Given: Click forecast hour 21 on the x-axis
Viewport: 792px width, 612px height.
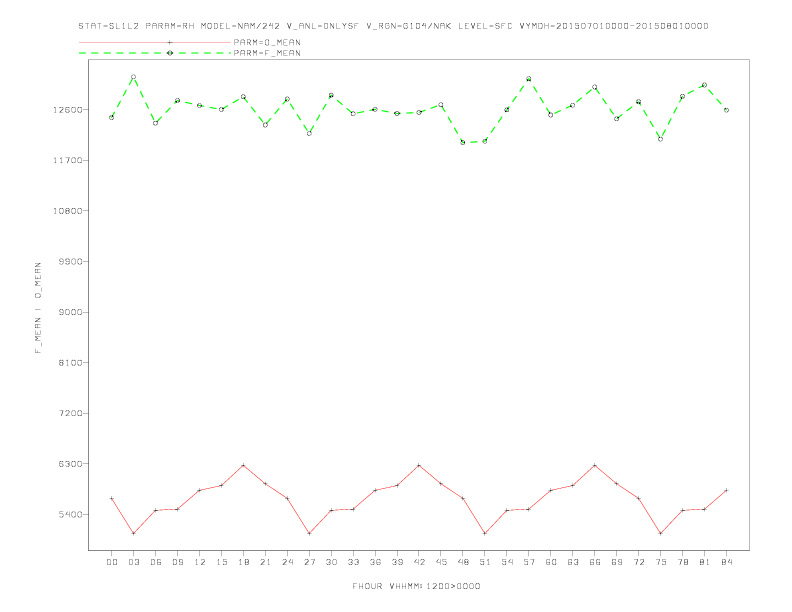Looking at the screenshot, I should coord(265,562).
